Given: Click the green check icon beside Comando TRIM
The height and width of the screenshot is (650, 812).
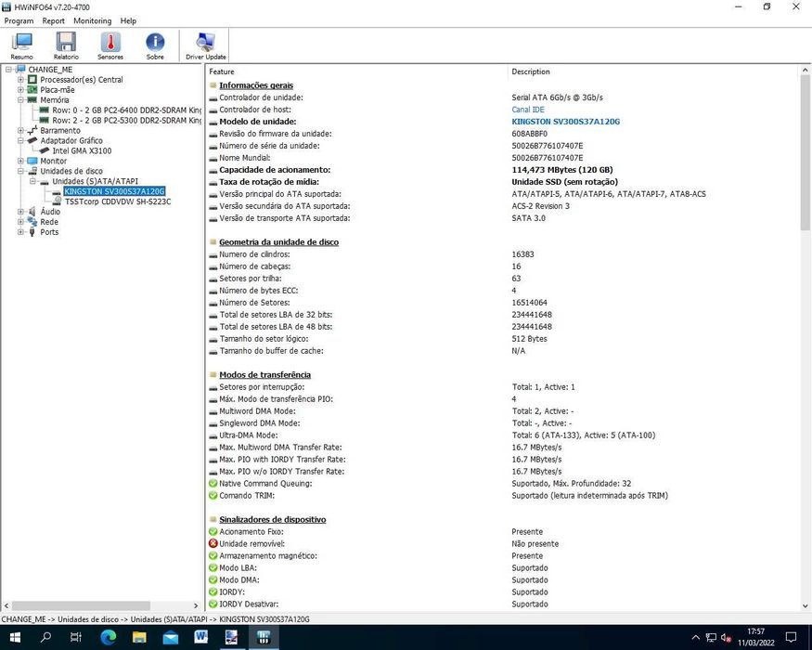Looking at the screenshot, I should pos(213,496).
